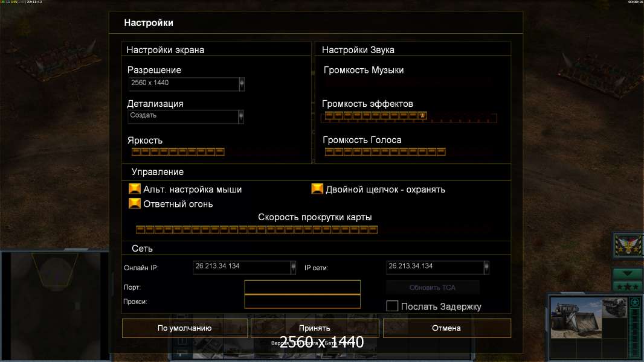Click the Настройки экрана section heading
This screenshot has height=362, width=644.
[x=165, y=49]
